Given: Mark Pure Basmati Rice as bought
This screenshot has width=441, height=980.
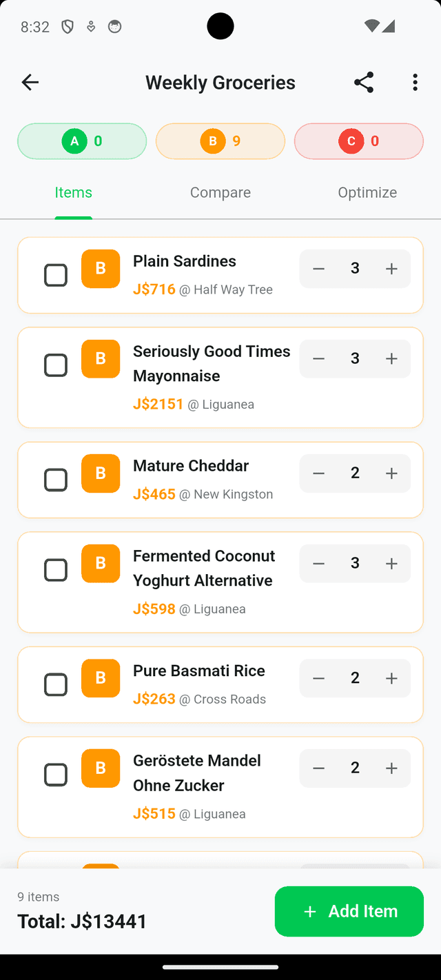Looking at the screenshot, I should tap(56, 684).
